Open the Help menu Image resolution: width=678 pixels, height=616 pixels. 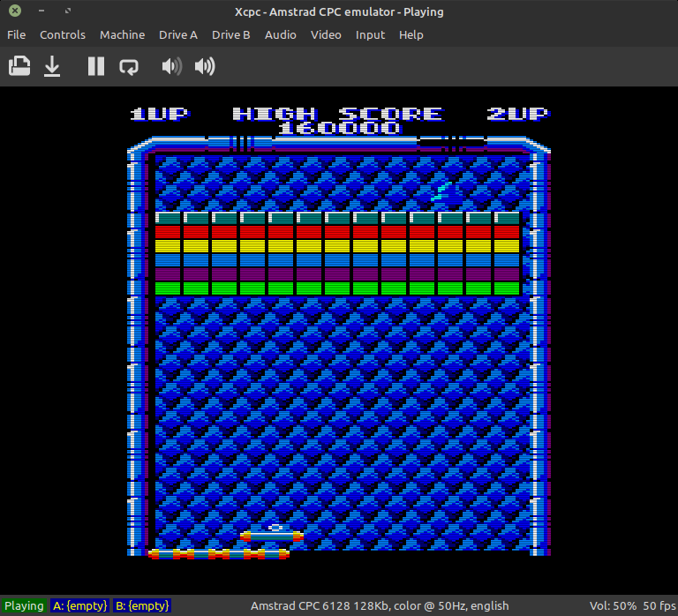tap(411, 35)
